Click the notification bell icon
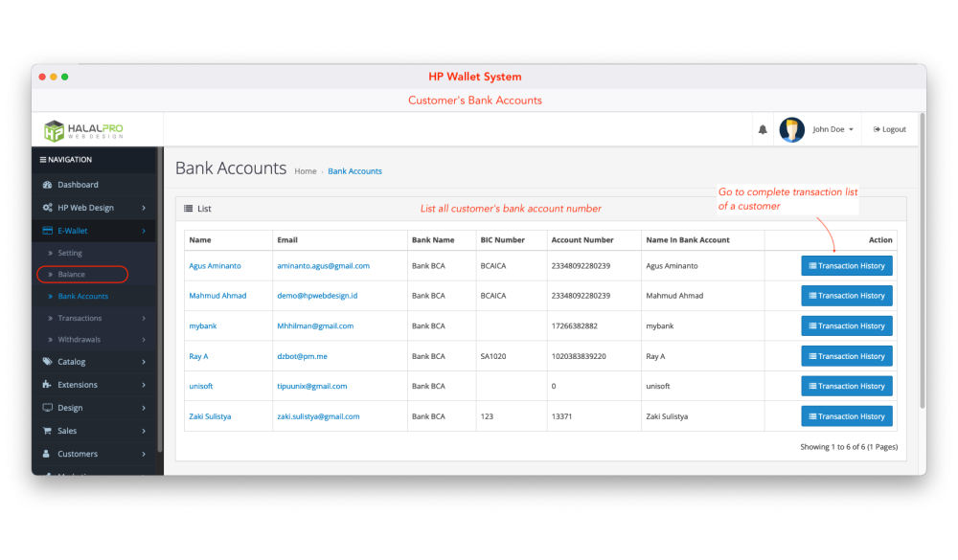The width and height of the screenshot is (958, 560). 763,130
